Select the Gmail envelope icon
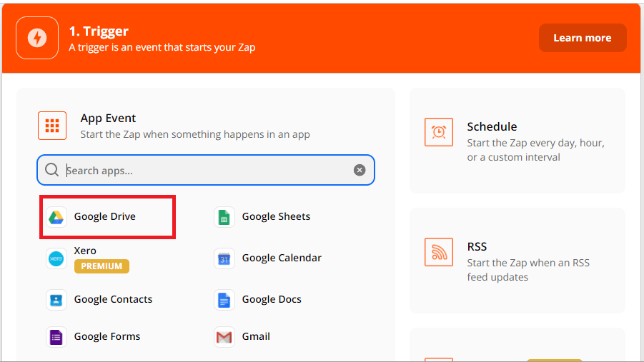Image resolution: width=644 pixels, height=362 pixels. click(x=224, y=337)
